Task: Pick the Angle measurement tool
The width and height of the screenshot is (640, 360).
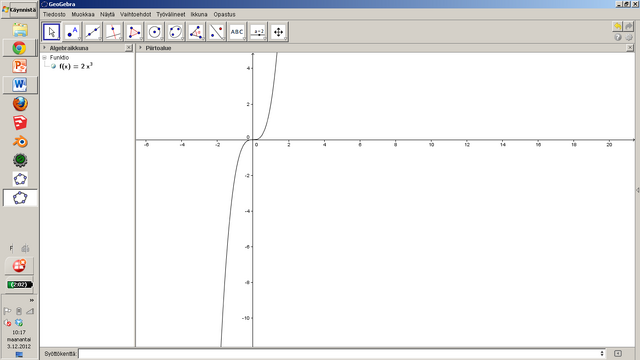Action: [196, 32]
